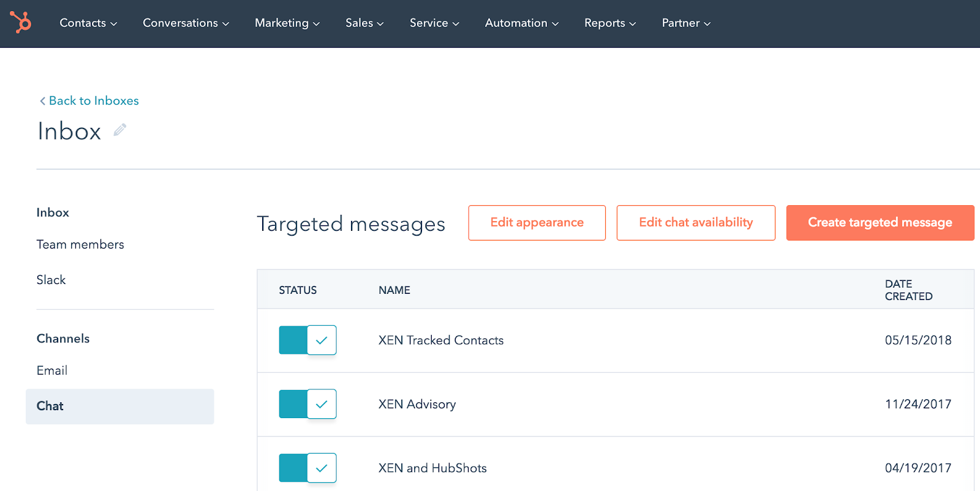The width and height of the screenshot is (980, 491).
Task: Open the Reports dropdown
Action: pos(610,23)
